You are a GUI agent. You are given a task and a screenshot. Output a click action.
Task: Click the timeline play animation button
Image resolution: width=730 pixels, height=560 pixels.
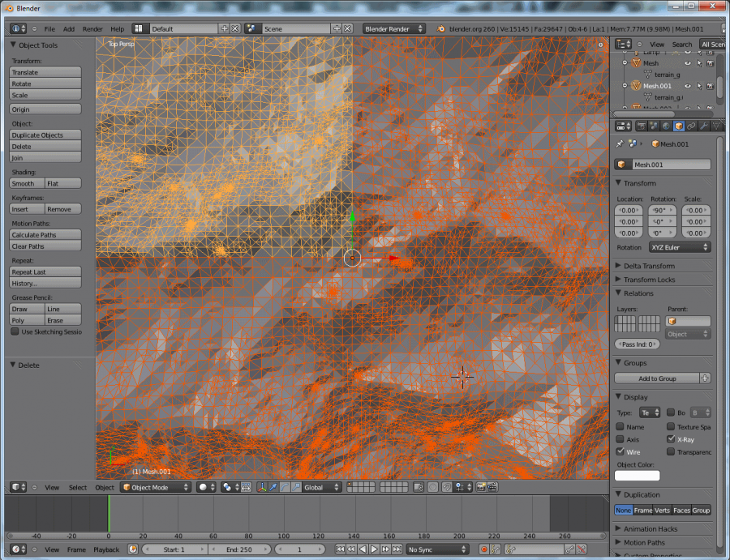(374, 549)
